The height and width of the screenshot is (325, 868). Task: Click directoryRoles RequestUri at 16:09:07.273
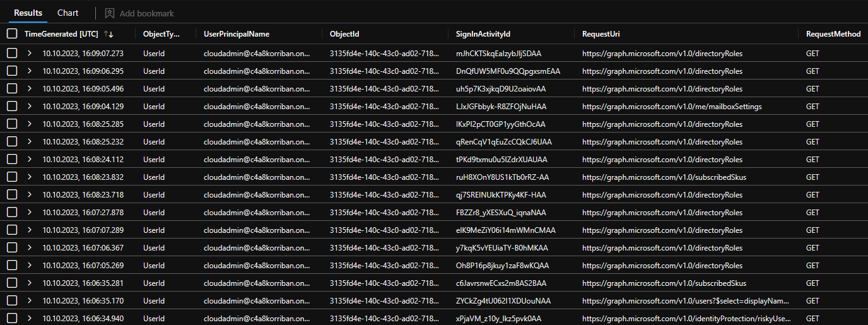click(x=662, y=54)
